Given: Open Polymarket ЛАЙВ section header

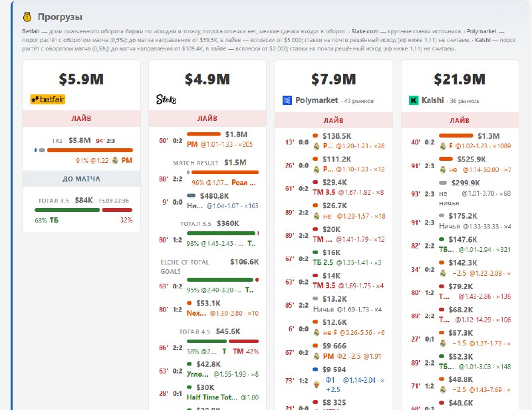Looking at the screenshot, I should click(334, 120).
